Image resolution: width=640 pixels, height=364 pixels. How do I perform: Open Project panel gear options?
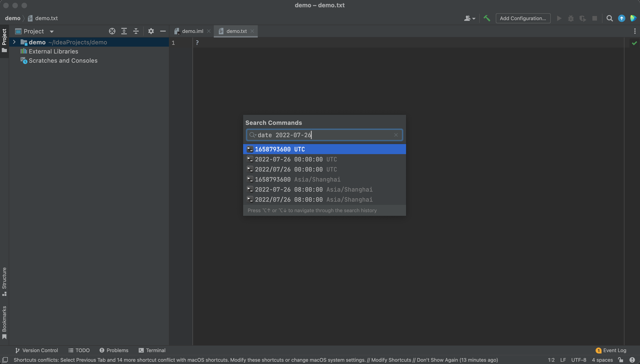[151, 31]
